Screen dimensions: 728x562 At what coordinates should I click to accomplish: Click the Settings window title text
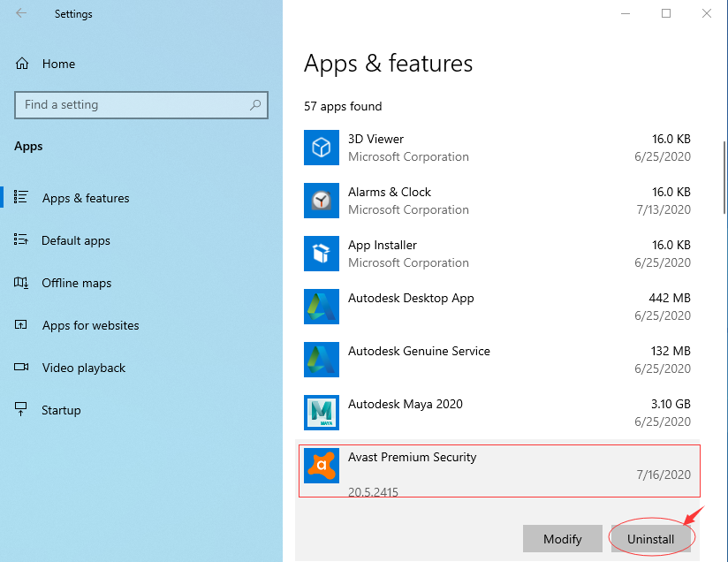tap(73, 14)
